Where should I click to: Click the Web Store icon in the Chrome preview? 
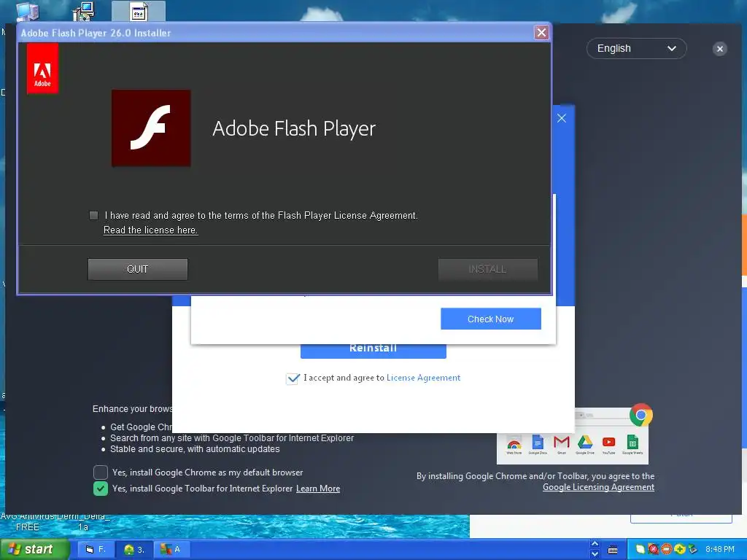[514, 445]
